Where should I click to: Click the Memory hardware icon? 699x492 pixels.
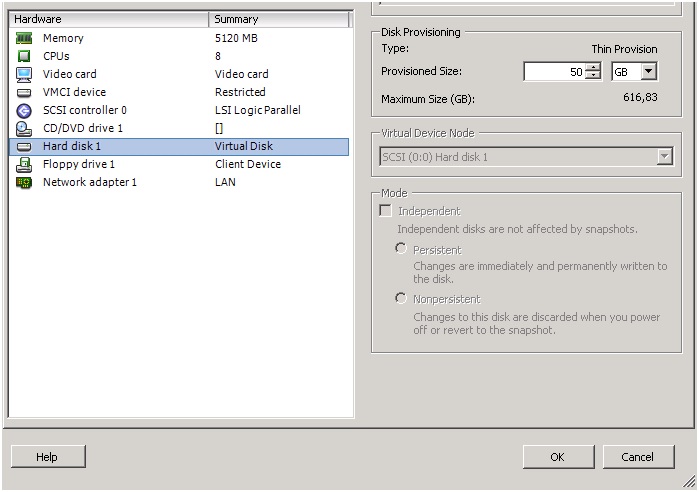(24, 38)
